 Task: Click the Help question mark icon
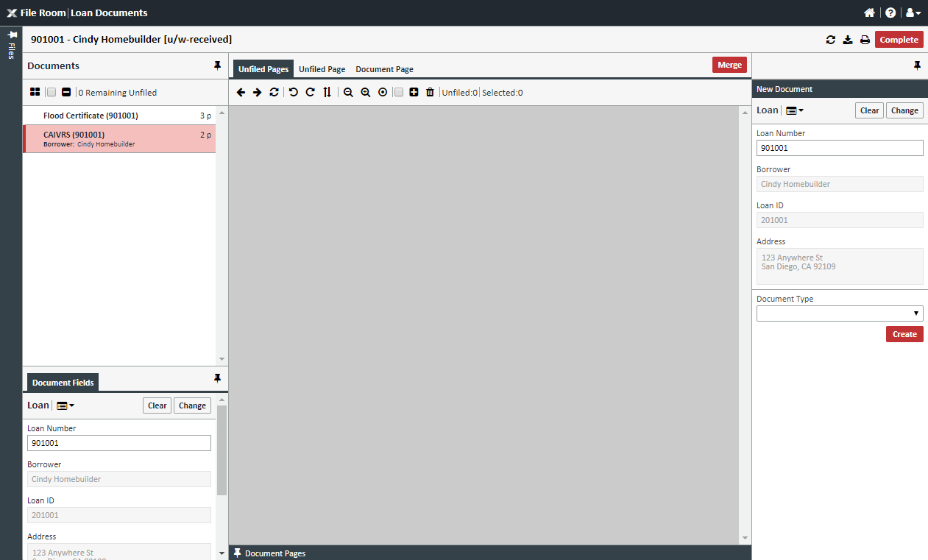[890, 13]
